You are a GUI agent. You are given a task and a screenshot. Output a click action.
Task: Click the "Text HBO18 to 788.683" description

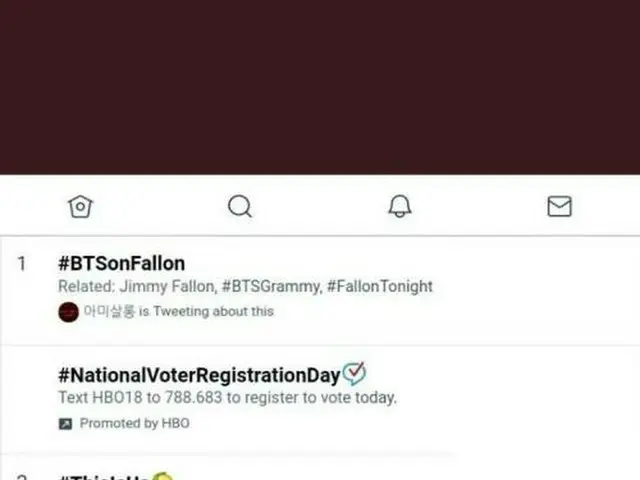click(x=227, y=398)
